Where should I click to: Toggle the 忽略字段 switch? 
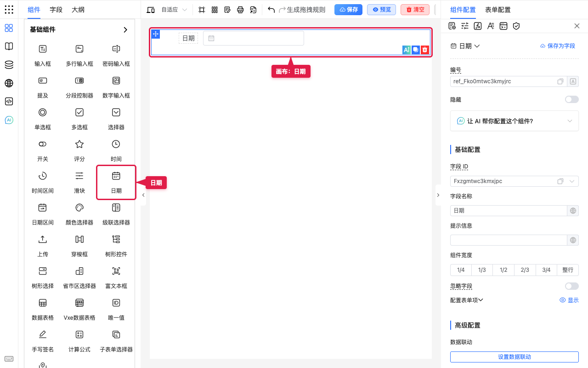pos(572,286)
